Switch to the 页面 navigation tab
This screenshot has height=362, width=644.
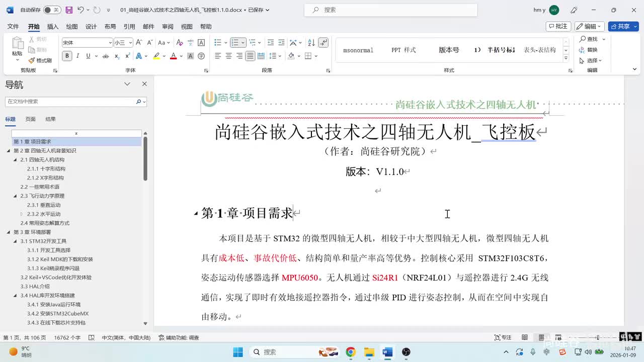pyautogui.click(x=31, y=119)
